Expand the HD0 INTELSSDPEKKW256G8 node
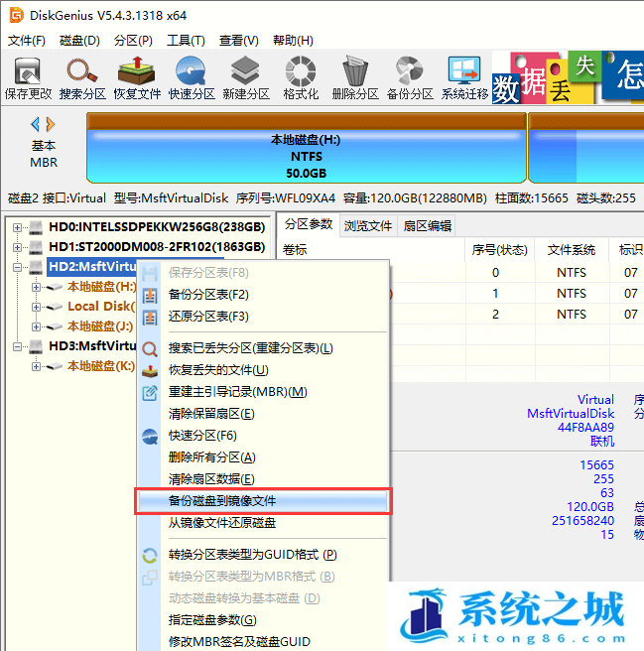 click(x=17, y=227)
